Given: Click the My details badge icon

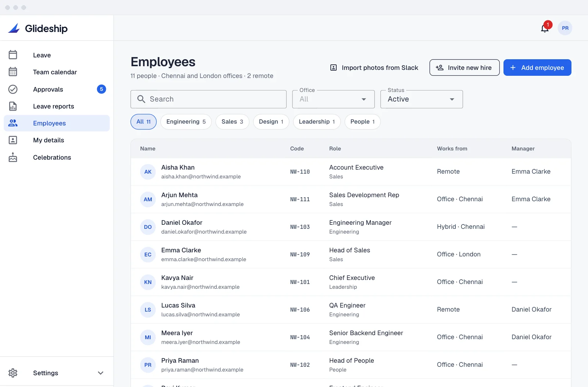Looking at the screenshot, I should [13, 140].
